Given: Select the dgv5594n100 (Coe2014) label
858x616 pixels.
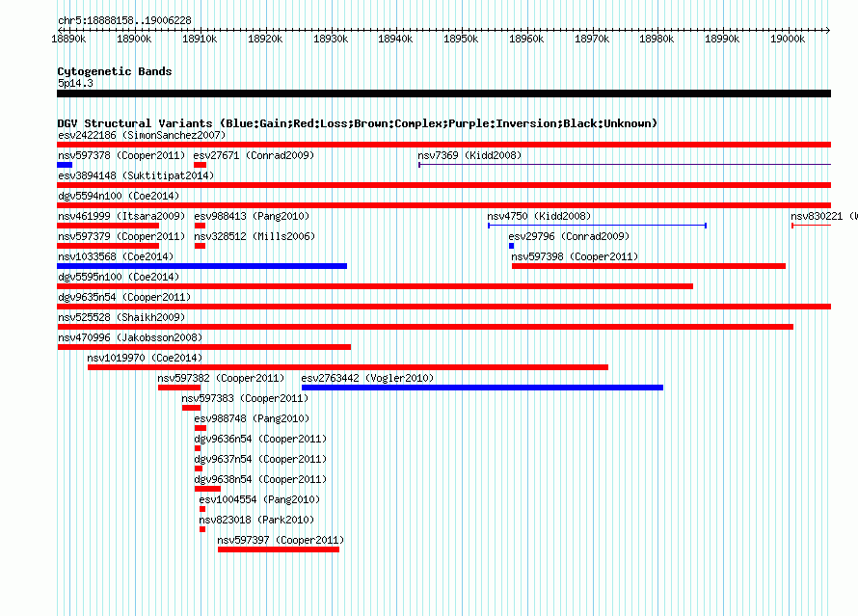Looking at the screenshot, I should pos(119,196).
